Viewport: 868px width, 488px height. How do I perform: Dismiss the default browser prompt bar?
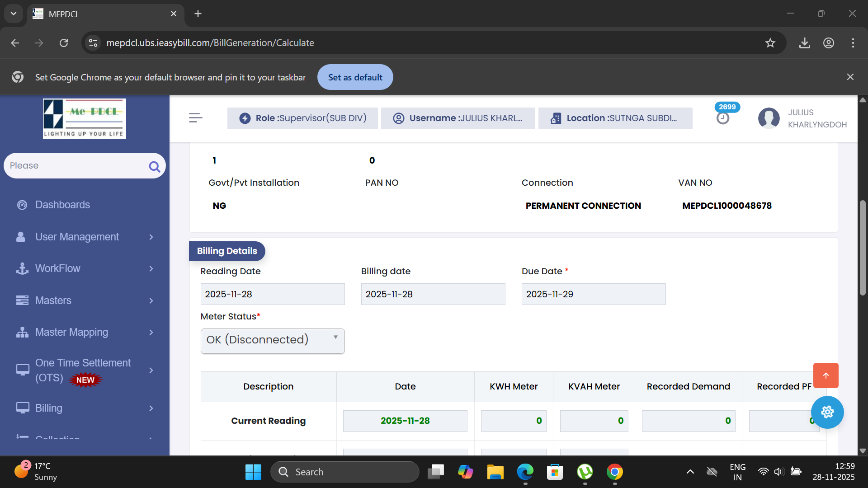coord(850,77)
